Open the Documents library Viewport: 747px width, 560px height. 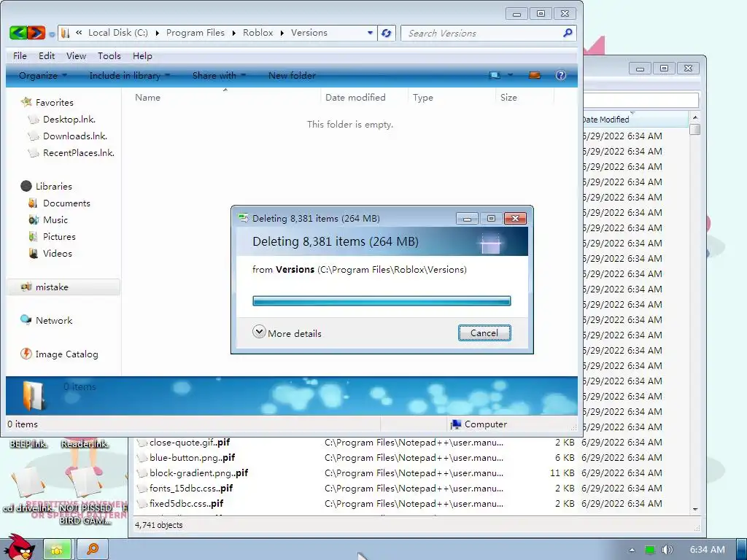pyautogui.click(x=66, y=203)
